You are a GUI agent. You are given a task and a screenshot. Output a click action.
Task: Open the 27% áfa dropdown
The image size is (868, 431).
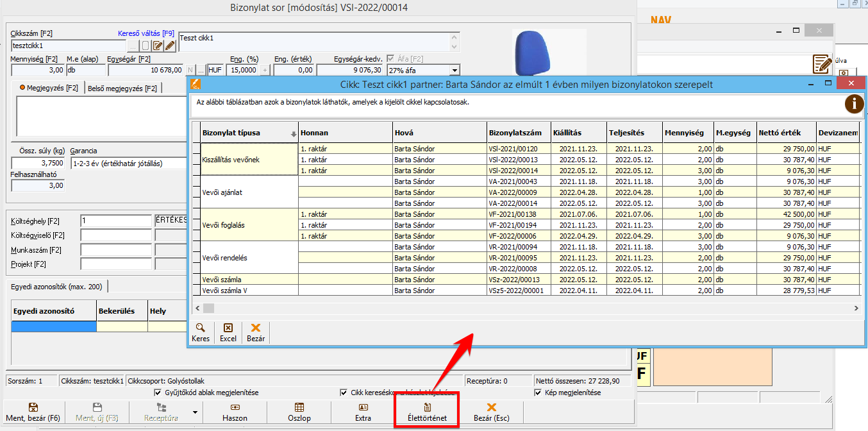(x=455, y=71)
